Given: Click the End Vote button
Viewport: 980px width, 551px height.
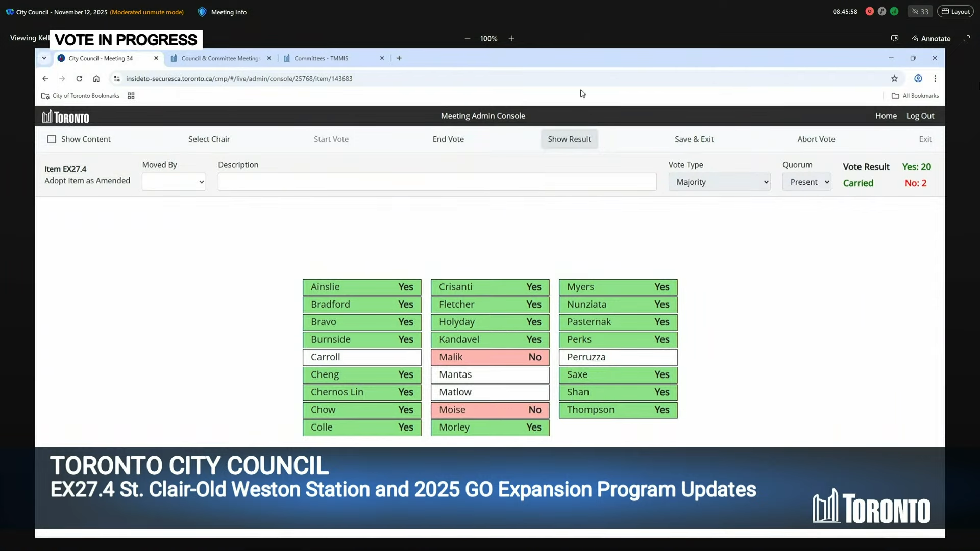Looking at the screenshot, I should pyautogui.click(x=448, y=139).
